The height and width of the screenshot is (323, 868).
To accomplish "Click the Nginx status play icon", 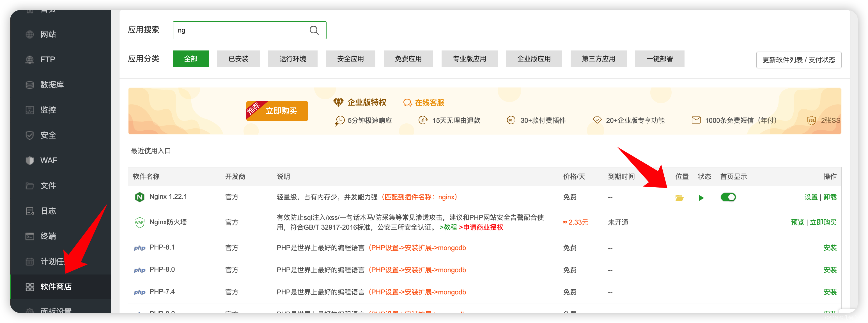I will 701,198.
